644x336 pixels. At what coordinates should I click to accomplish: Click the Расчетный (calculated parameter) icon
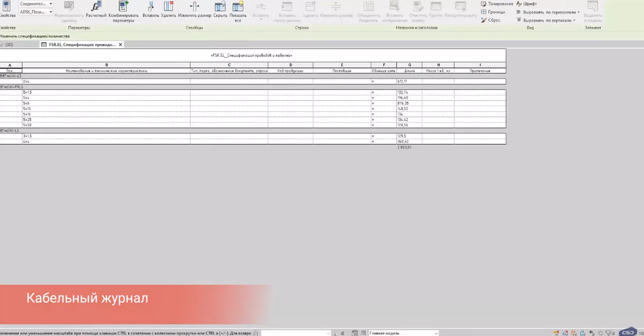click(x=96, y=7)
